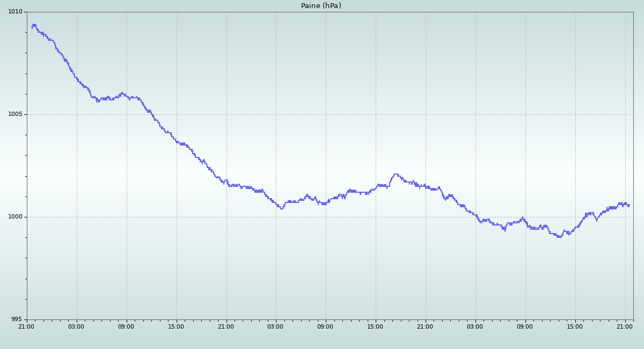Viewport: 644px width, 349px height.
Task: Click the last 03:00 time label
Action: [x=475, y=326]
